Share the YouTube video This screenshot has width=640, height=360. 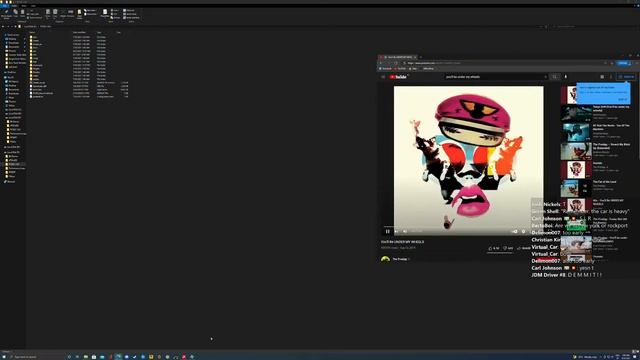click(x=524, y=248)
